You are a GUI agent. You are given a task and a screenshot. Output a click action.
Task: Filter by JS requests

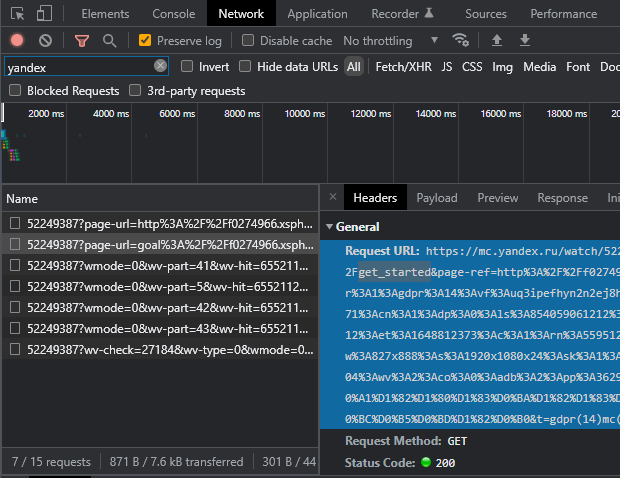point(446,66)
